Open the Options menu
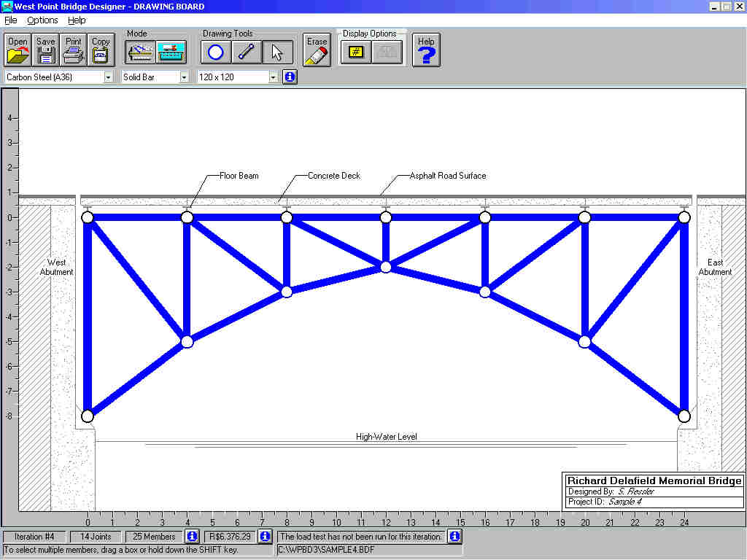The image size is (747, 560). 42,20
